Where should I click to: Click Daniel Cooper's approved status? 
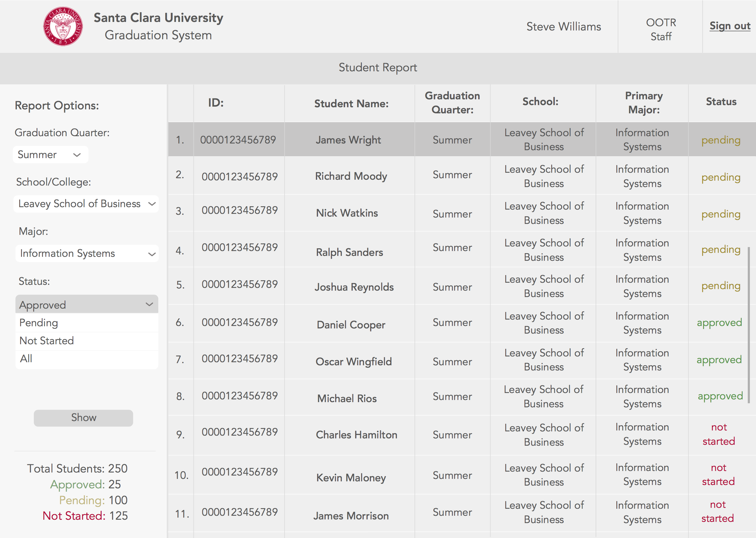point(719,322)
